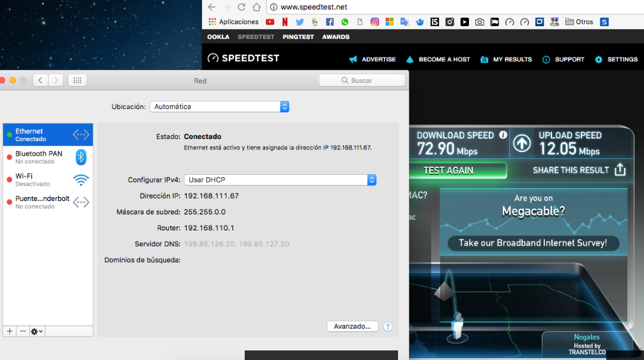Open YouTube bookmark in browser bar
Screen dimensions: 644x360
click(x=270, y=22)
